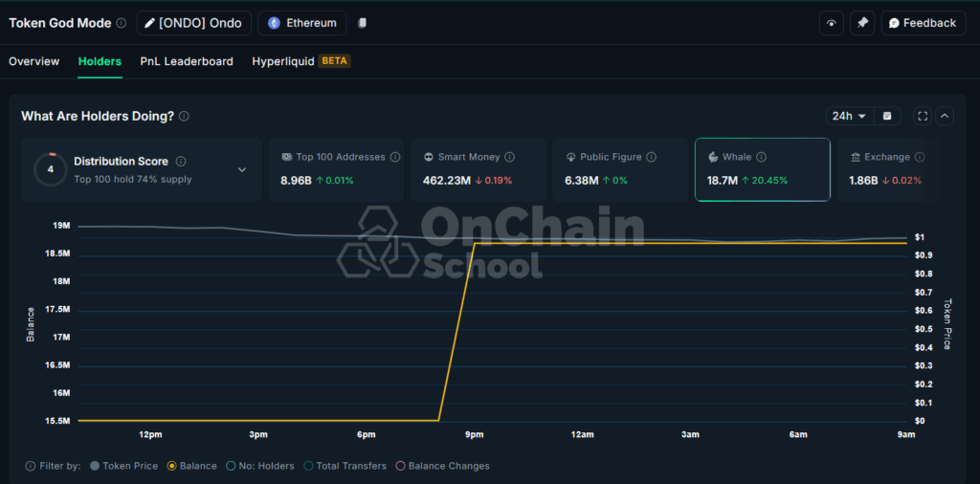Image resolution: width=980 pixels, height=484 pixels.
Task: Click the Filter by info icon
Action: [x=30, y=466]
